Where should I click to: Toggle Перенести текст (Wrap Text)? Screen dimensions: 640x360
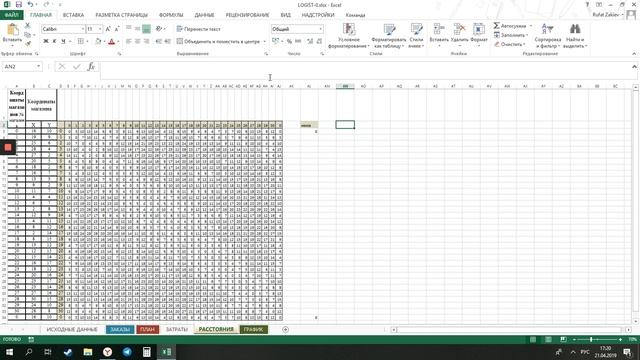click(x=199, y=29)
